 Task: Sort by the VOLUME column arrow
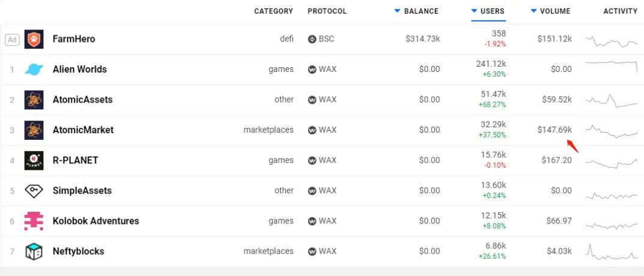(533, 11)
